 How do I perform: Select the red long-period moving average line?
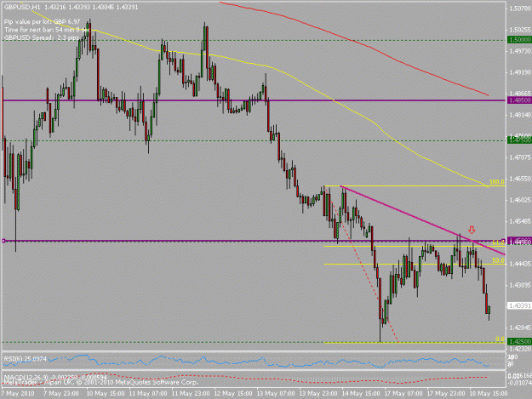tap(355, 42)
